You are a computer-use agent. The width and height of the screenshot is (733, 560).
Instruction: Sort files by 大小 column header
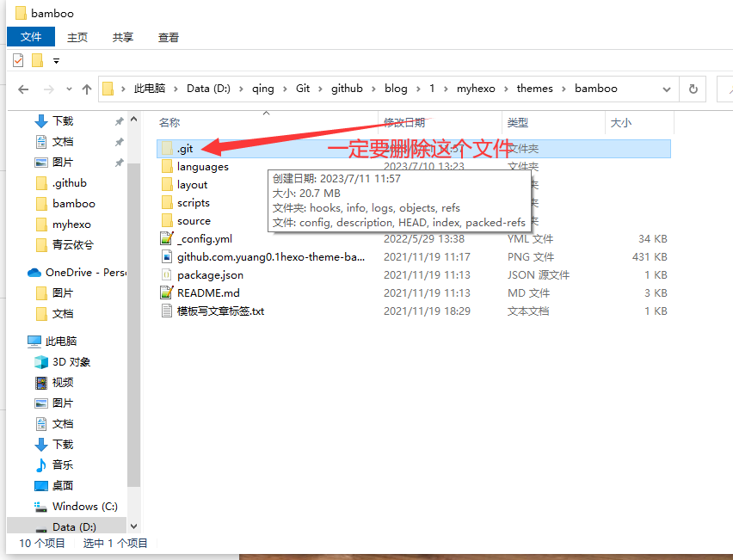pyautogui.click(x=621, y=122)
